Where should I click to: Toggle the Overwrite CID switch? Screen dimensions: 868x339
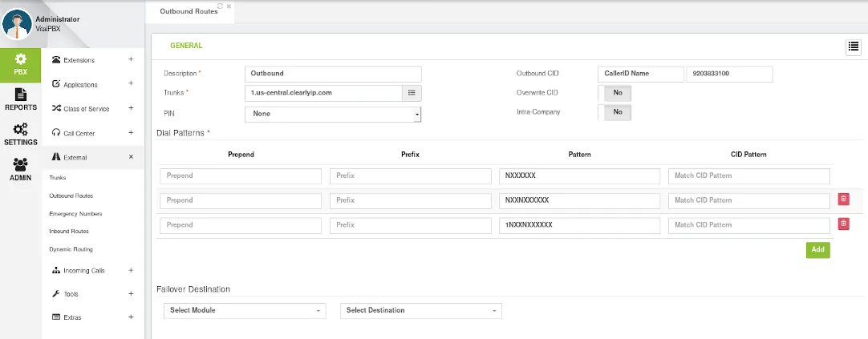614,93
